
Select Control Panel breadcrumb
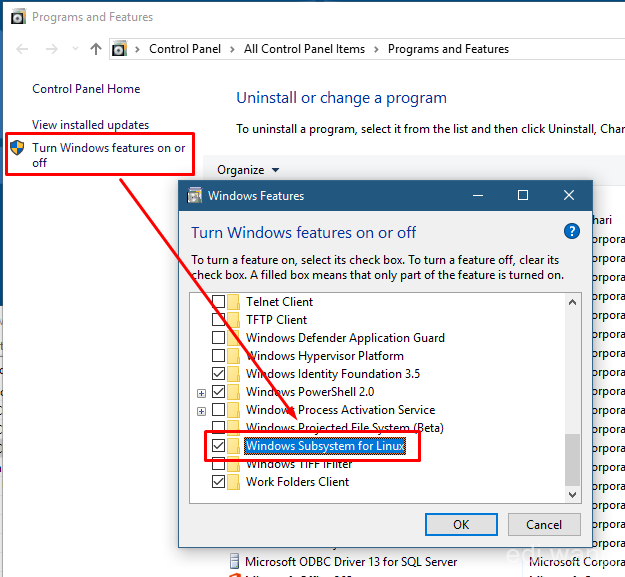click(185, 49)
